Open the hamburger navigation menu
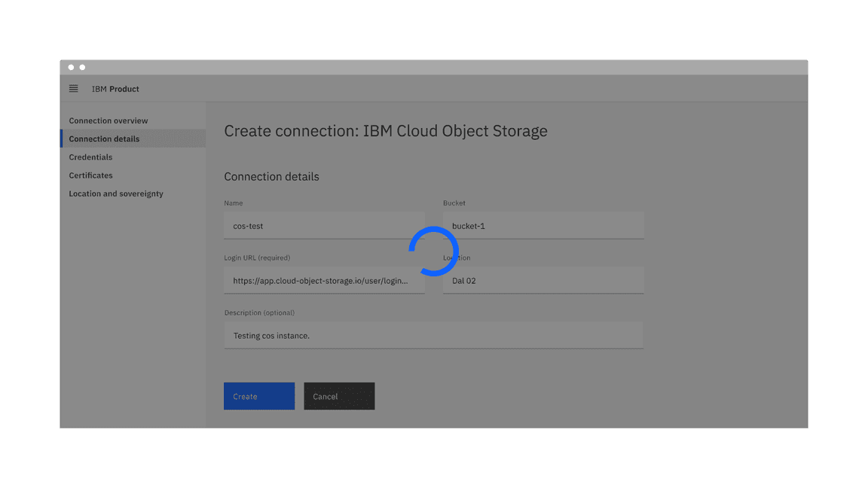This screenshot has height=488, width=868. (73, 89)
